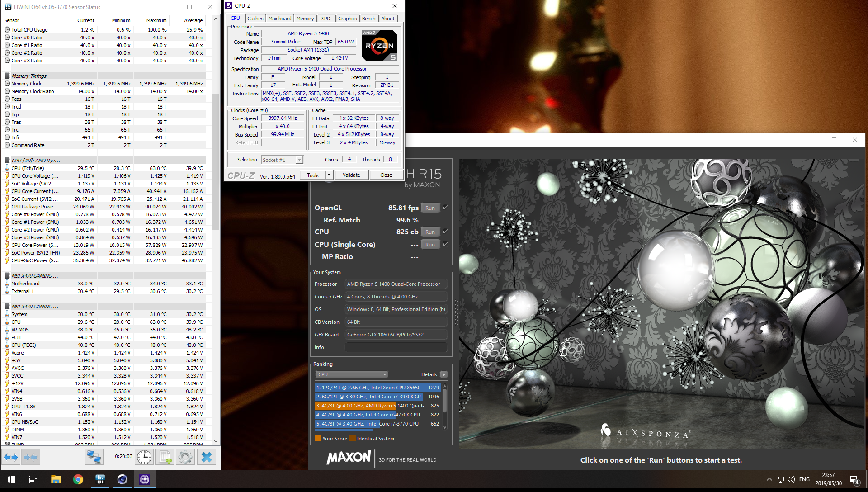This screenshot has height=492, width=868.
Task: Open Windows Start menu
Action: coord(11,479)
